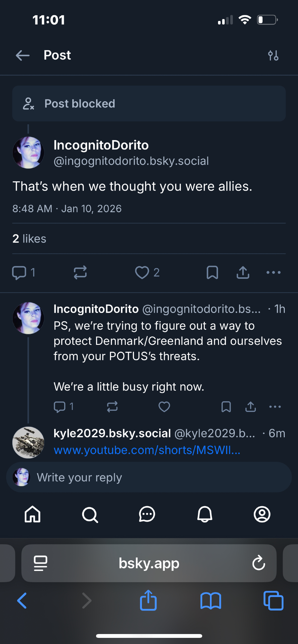Open three-dot menu on PS reply
The image size is (298, 644).
click(x=275, y=407)
